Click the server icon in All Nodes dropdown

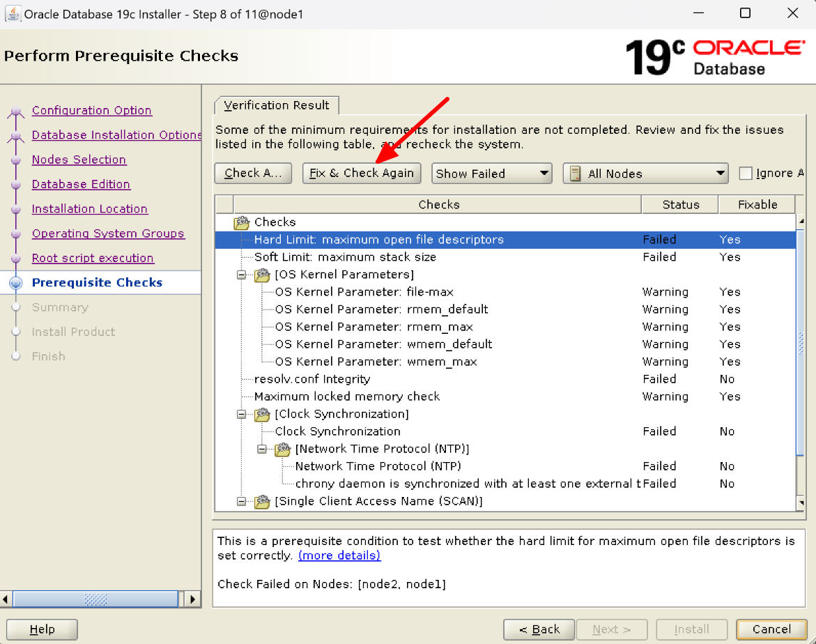click(x=576, y=174)
